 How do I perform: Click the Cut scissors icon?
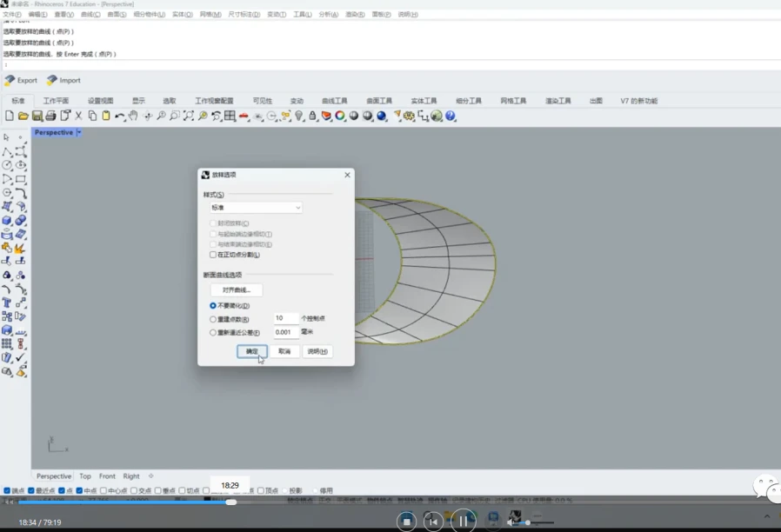coord(78,116)
